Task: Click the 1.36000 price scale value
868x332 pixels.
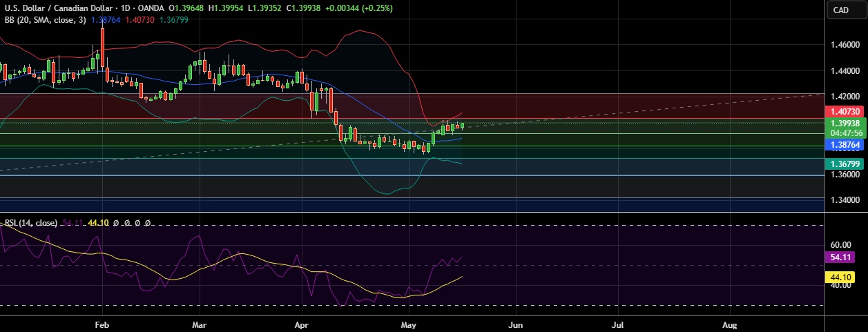Action: click(x=845, y=175)
